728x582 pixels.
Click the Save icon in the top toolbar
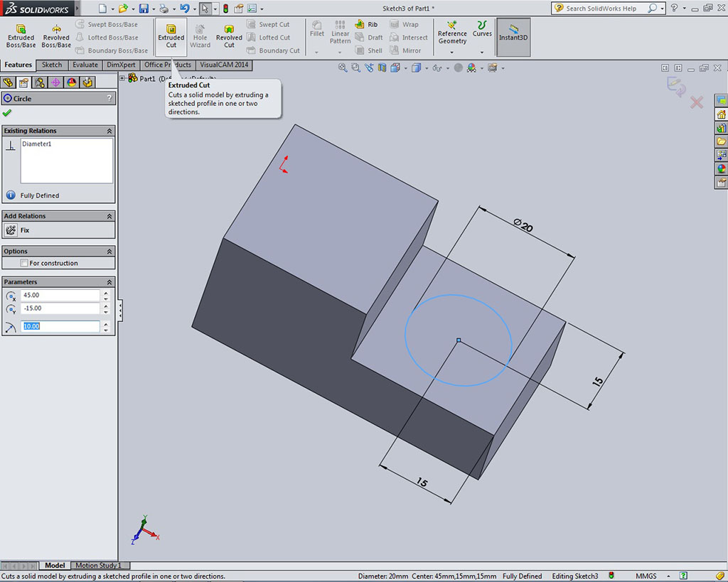tap(144, 9)
